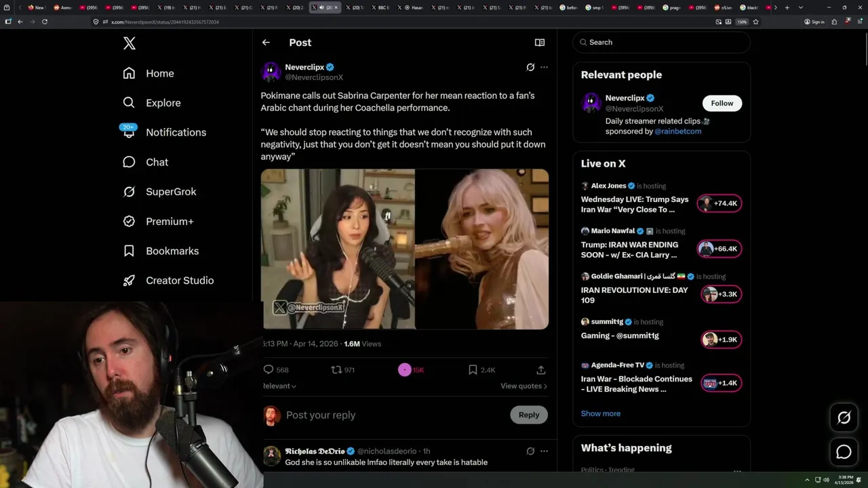The height and width of the screenshot is (488, 868).
Task: Reply icon showing 568 comments
Action: 269,369
